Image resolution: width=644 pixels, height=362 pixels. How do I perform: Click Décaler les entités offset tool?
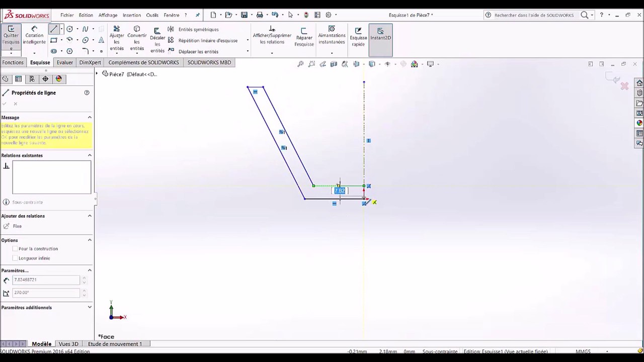[x=157, y=40]
